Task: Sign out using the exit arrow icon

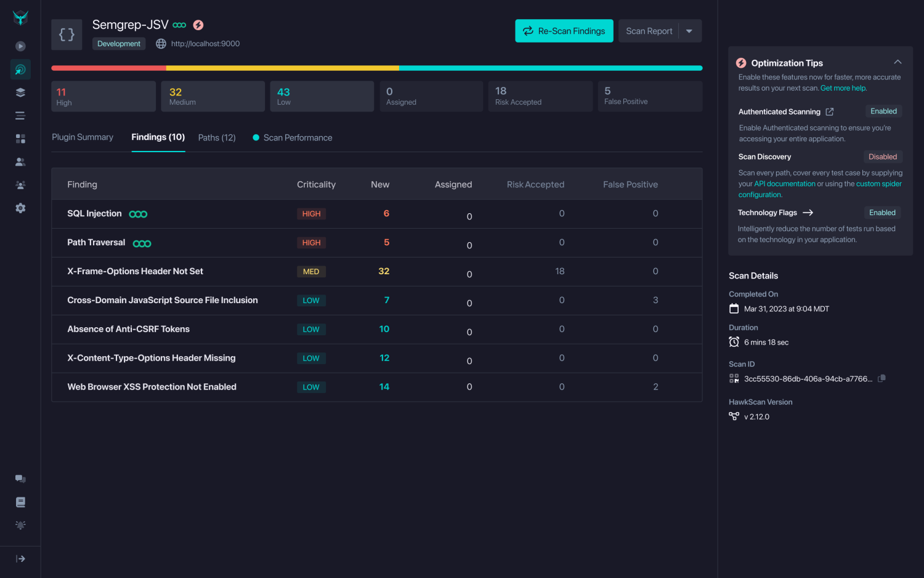Action: [20, 559]
